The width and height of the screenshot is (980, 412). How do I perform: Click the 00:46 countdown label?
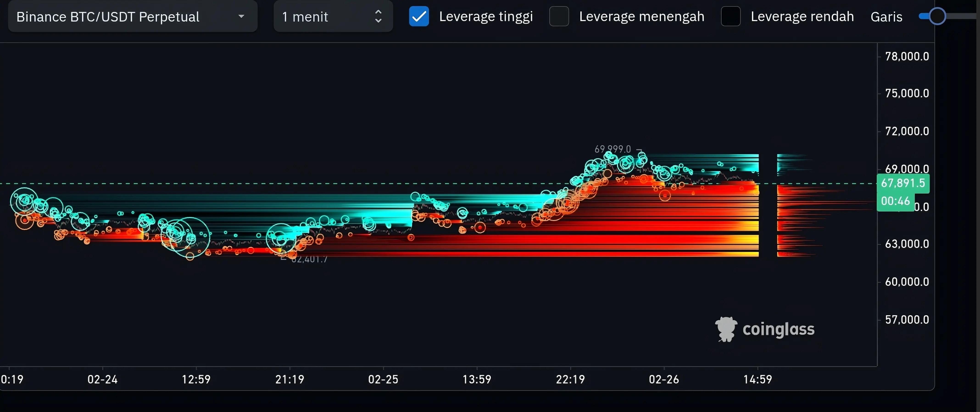point(895,201)
